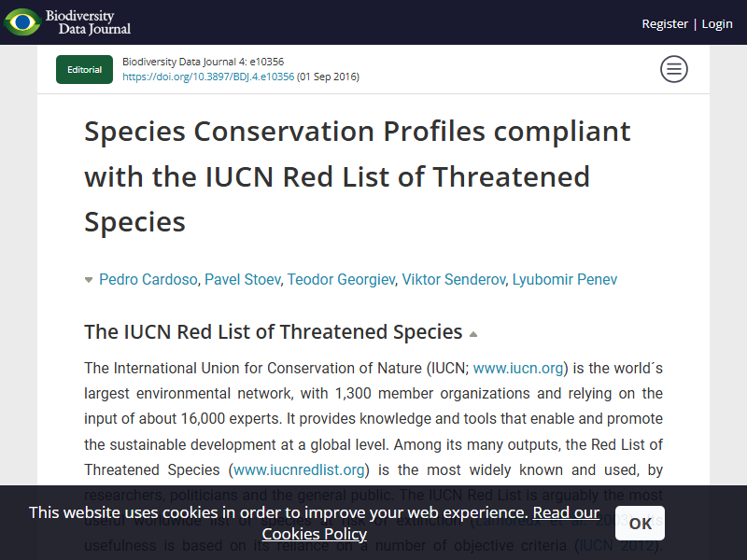
Task: Collapse the IUCN Red List section arrow
Action: coord(473,334)
